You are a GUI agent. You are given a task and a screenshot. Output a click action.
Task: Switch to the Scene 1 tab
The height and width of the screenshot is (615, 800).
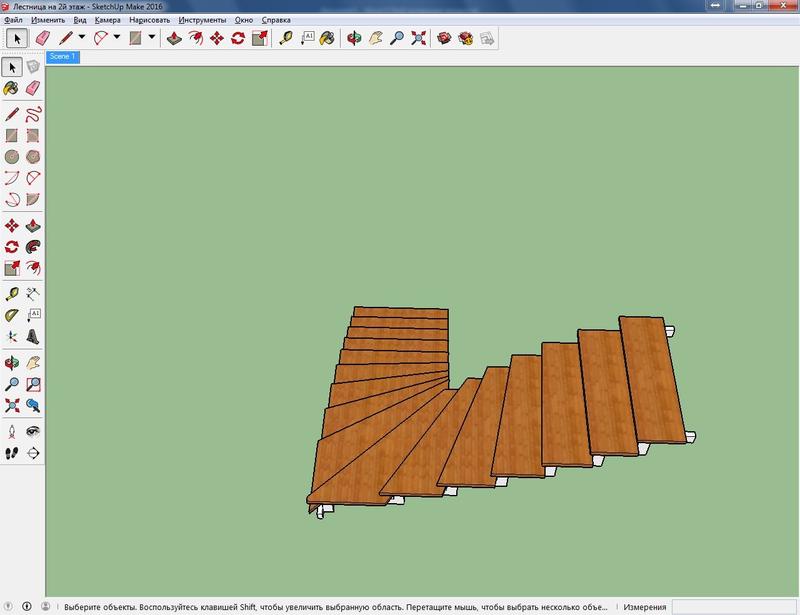click(62, 57)
